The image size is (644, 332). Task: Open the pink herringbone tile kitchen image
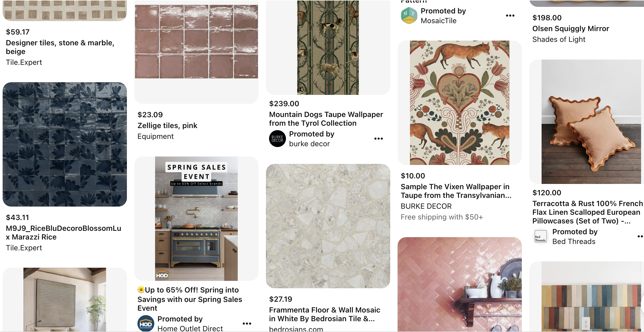click(x=460, y=285)
